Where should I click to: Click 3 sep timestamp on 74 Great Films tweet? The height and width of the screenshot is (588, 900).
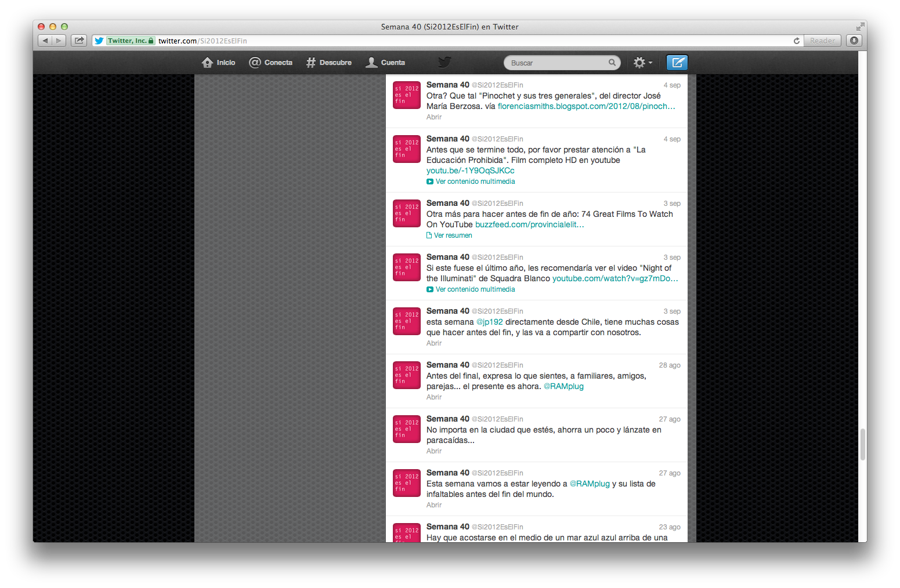[672, 204]
